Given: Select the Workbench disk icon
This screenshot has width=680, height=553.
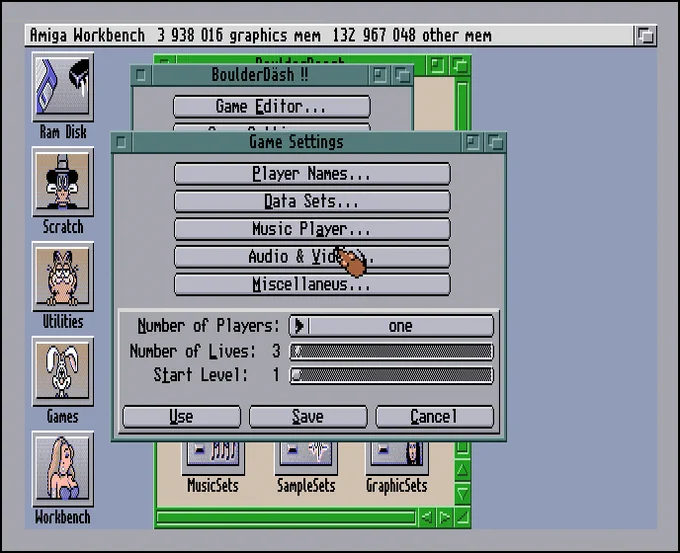Looking at the screenshot, I should pyautogui.click(x=63, y=469).
